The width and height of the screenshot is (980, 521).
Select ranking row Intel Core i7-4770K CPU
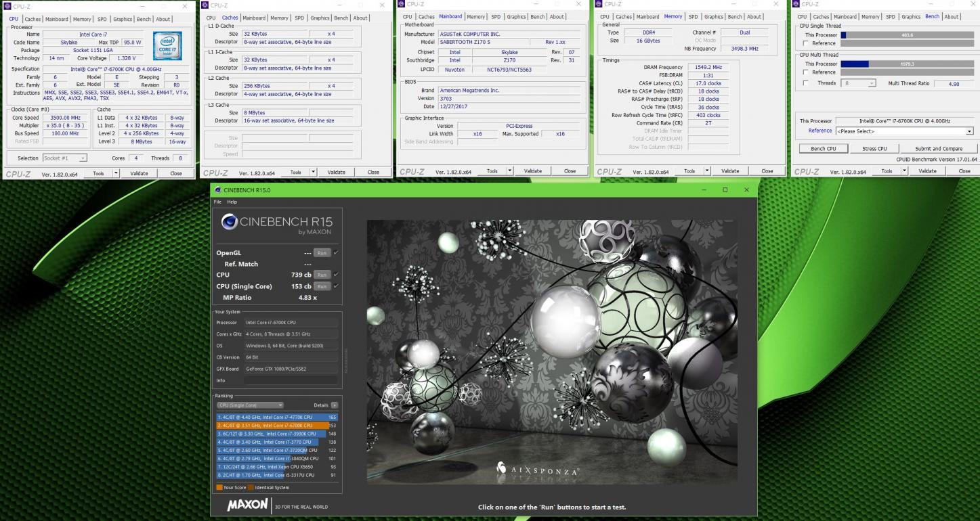pos(276,417)
